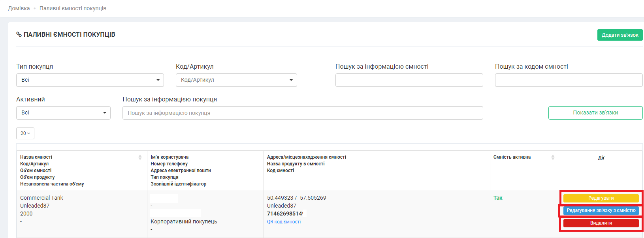The width and height of the screenshot is (644, 238).
Task: Go to Домівка breadcrumb
Action: pos(19,8)
